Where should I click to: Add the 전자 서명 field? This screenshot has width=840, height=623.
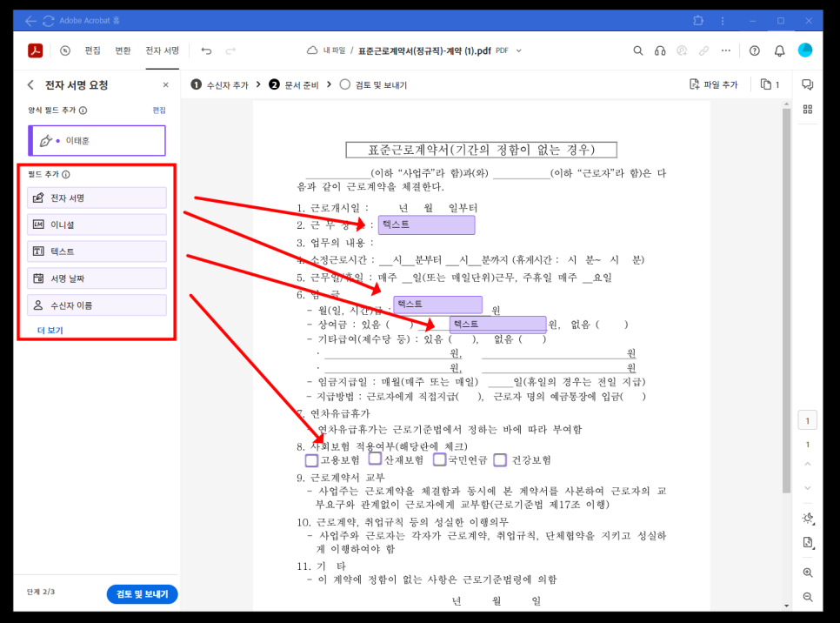tap(97, 198)
